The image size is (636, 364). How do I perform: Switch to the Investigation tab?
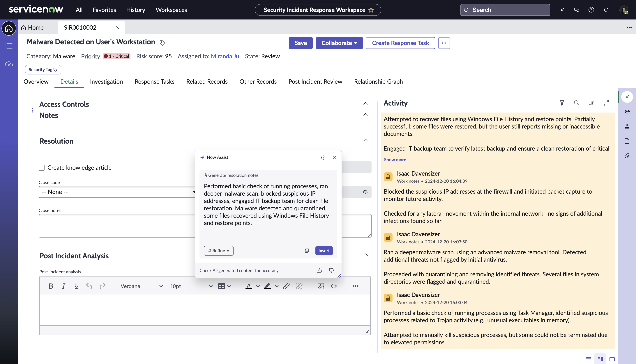click(106, 81)
